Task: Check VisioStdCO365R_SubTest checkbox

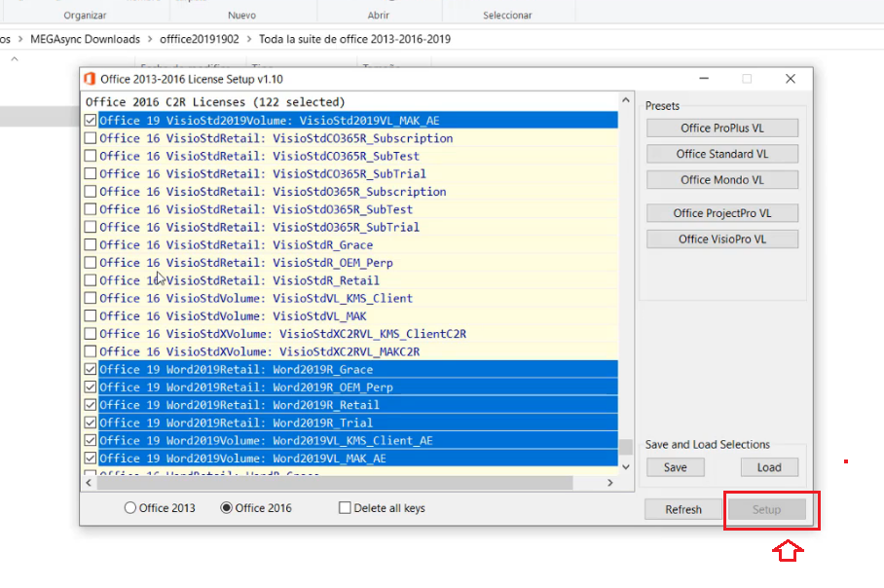Action: point(91,156)
